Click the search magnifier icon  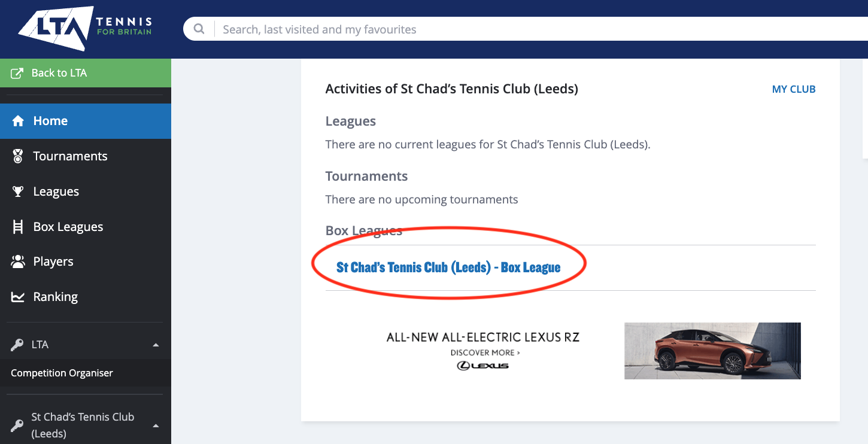[199, 29]
